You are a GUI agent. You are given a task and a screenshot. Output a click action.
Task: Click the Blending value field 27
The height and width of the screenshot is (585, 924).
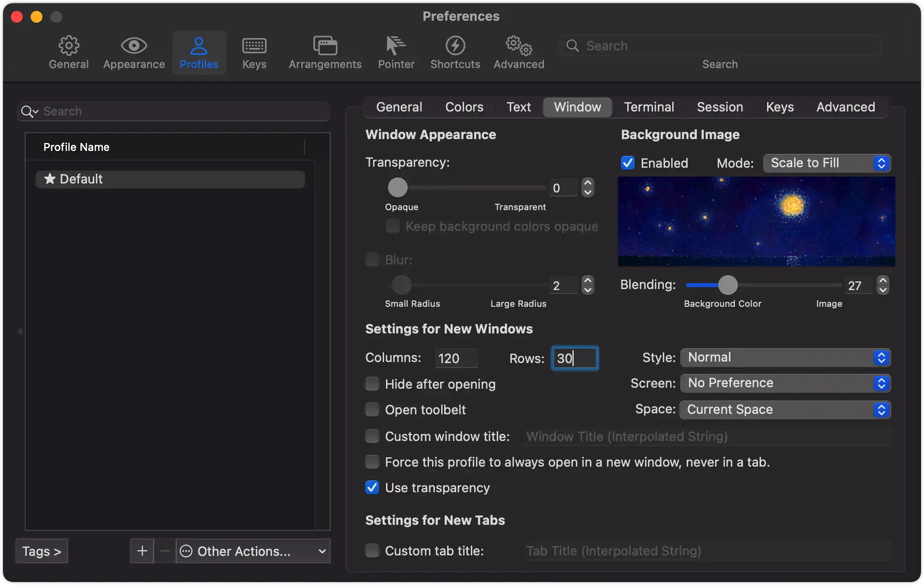point(859,285)
